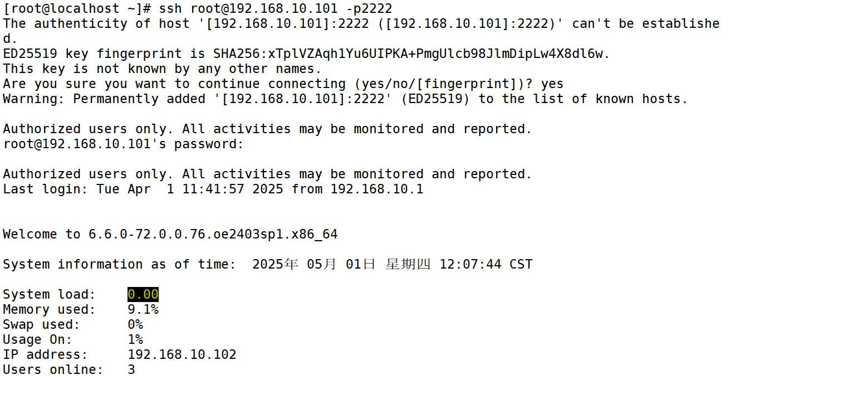Click the -p2222 port option text
Viewport: 868px width, 404px height.
pyautogui.click(x=369, y=9)
